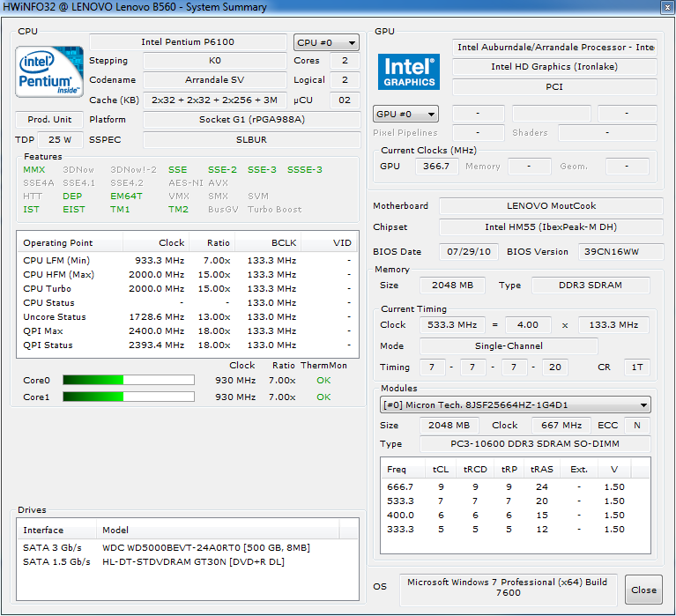Close the System Summary window via title bar X
Screen dimensions: 676x616
point(667,7)
